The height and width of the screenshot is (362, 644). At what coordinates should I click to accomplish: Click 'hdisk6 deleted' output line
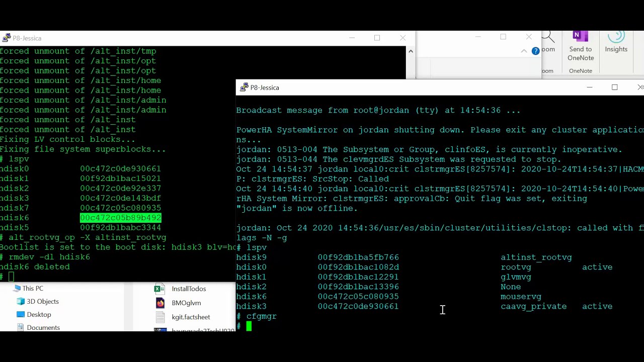click(35, 267)
